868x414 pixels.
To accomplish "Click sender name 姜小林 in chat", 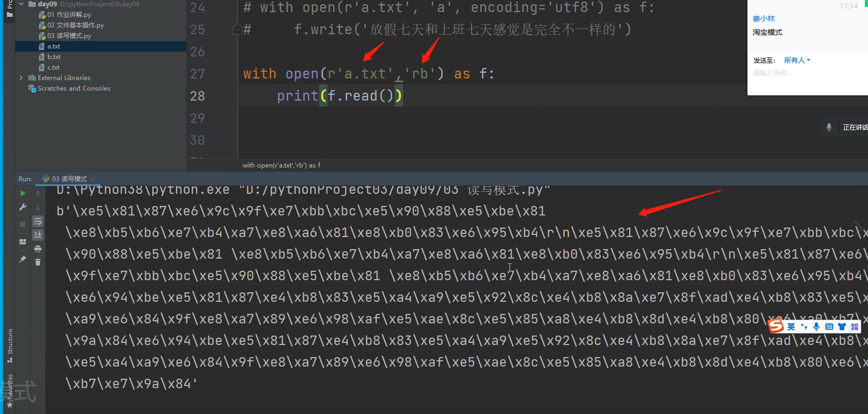I will 764,18.
